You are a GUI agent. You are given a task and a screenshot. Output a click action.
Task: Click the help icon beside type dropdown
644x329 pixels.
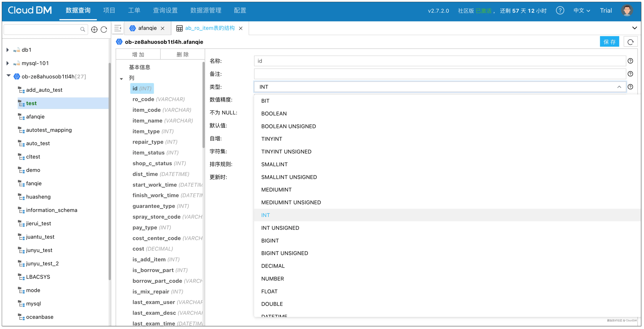630,87
